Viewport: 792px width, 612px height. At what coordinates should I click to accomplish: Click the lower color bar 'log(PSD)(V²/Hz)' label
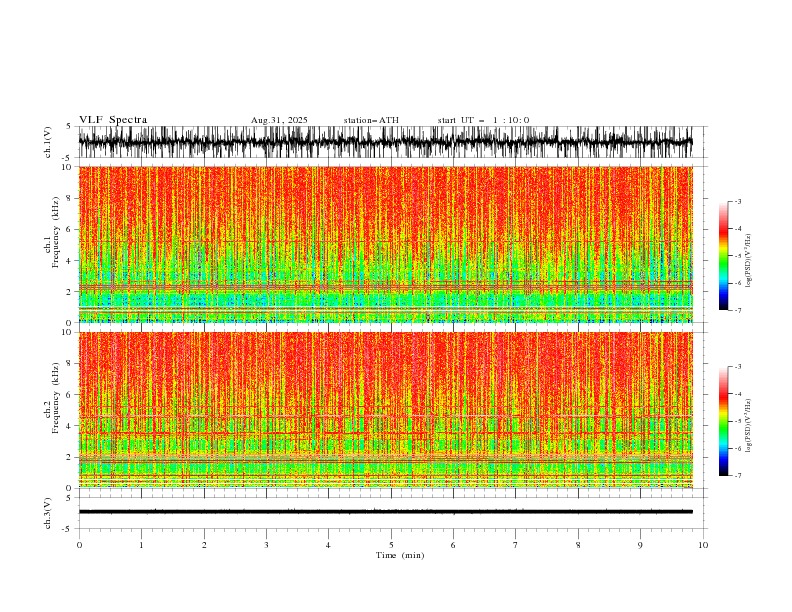(749, 426)
